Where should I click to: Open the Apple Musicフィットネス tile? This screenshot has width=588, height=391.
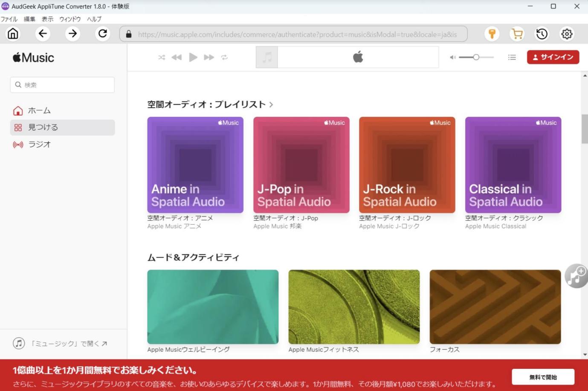point(354,307)
